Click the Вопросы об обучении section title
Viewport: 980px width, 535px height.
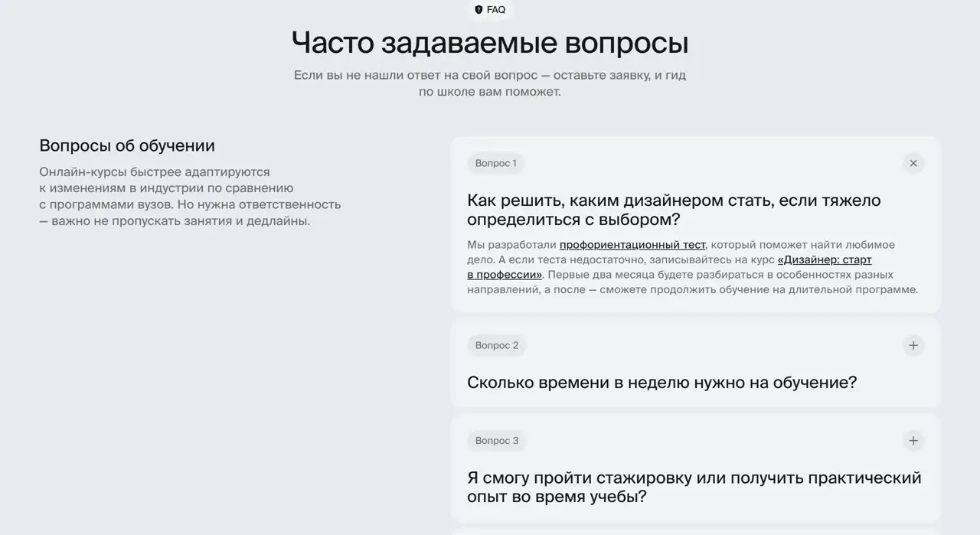click(x=126, y=145)
